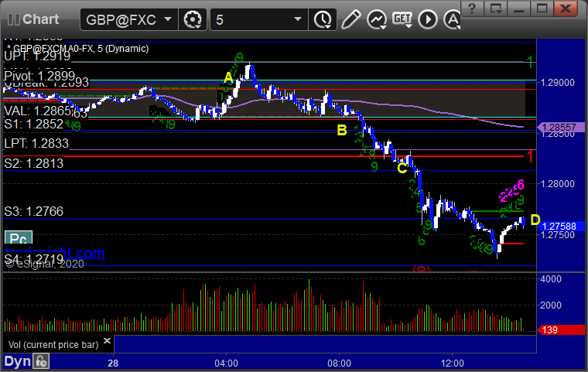588x372 pixels.
Task: Open the tradesight.com link
Action: pos(55,253)
